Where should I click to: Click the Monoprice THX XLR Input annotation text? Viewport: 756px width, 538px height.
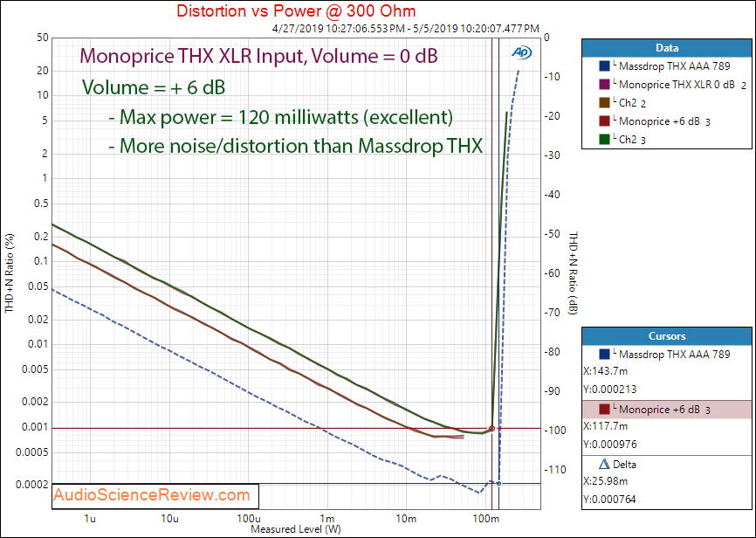tap(259, 57)
